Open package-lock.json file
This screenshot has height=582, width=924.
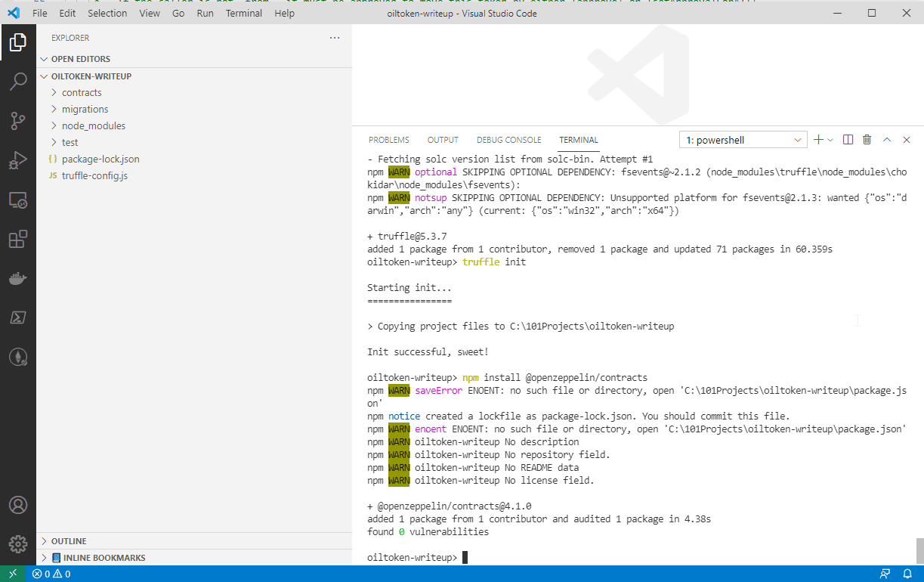coord(193,159)
